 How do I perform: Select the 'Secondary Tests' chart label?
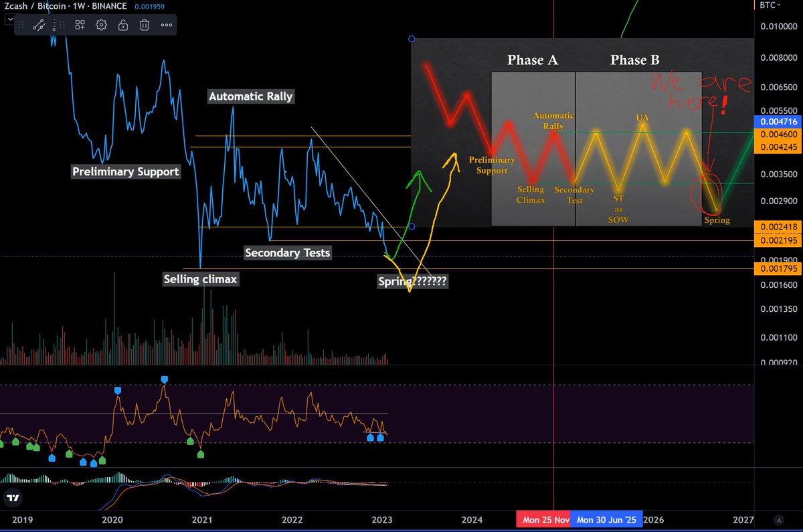point(287,253)
